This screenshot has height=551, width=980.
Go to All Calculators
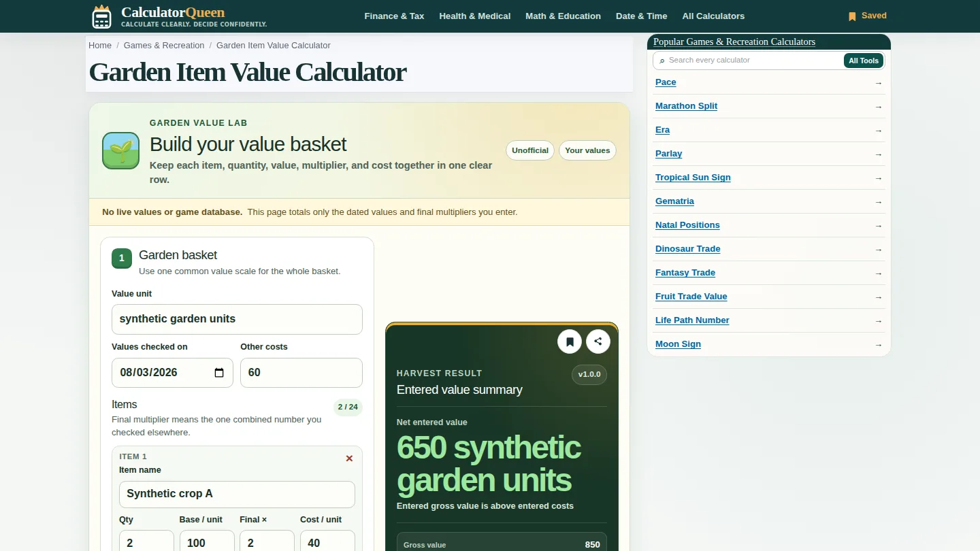coord(713,16)
